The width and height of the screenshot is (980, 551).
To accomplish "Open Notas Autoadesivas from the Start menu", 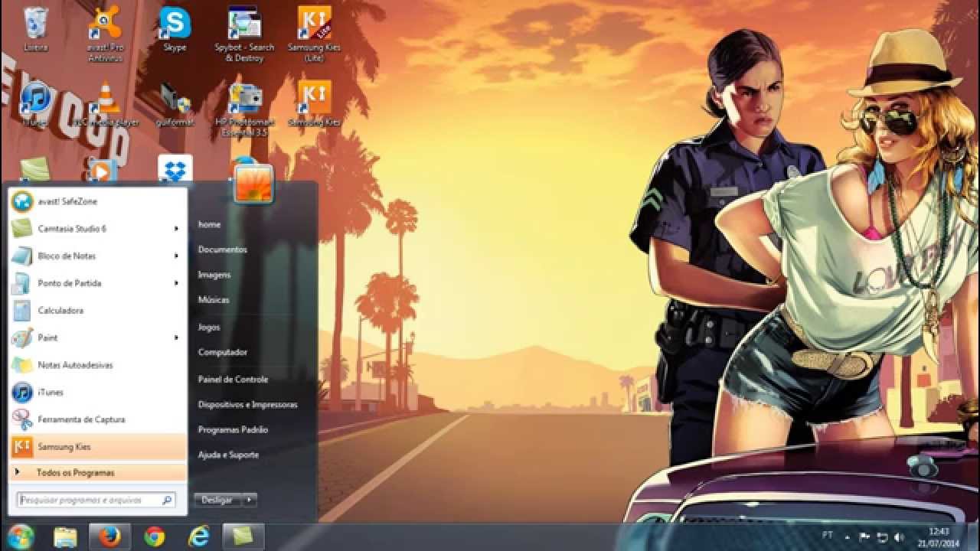I will click(x=98, y=365).
